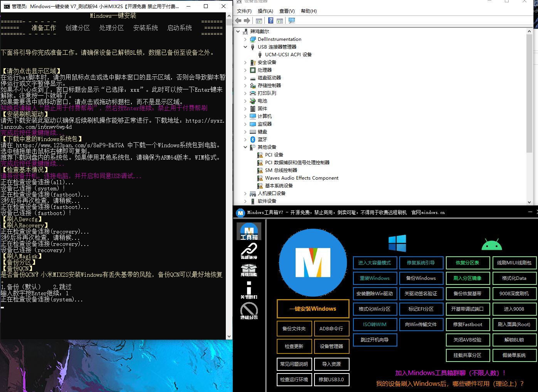Select the 安全设备 key icon
The height and width of the screenshot is (392, 538).
point(253,62)
